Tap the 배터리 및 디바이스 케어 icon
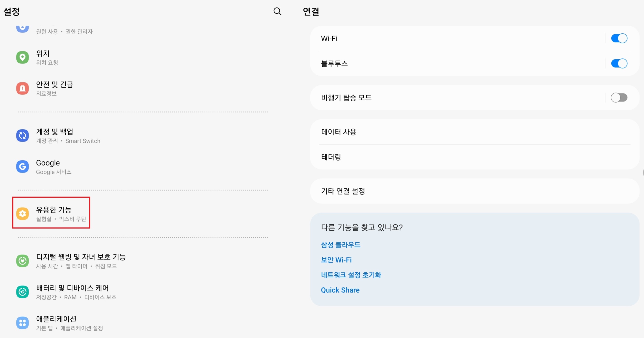This screenshot has height=338, width=644. click(x=22, y=292)
